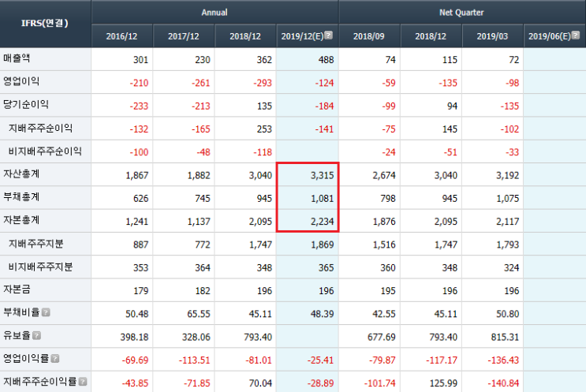586x392 pixels.
Task: Click the 비지배주주순이익 value -118
Action: coord(263,152)
